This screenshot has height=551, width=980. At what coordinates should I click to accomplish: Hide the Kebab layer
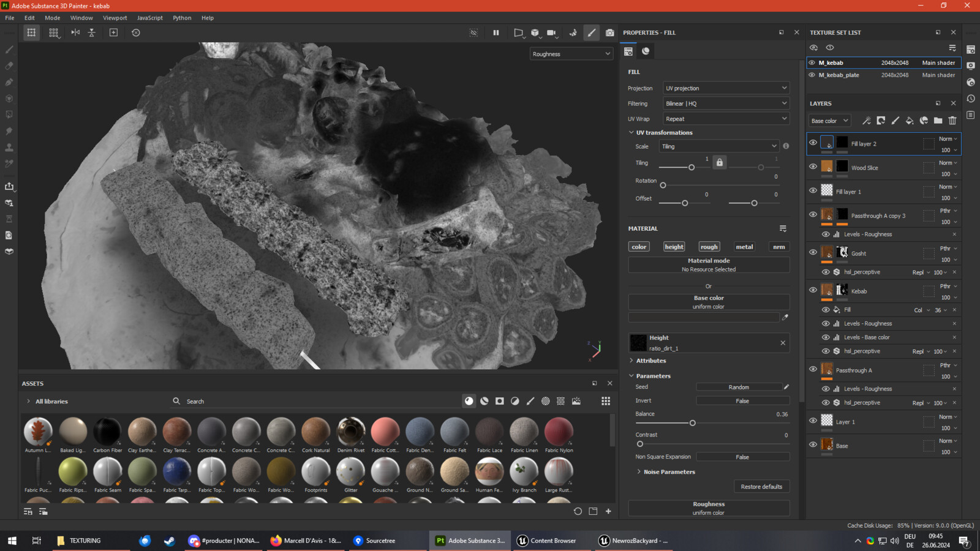coord(813,290)
